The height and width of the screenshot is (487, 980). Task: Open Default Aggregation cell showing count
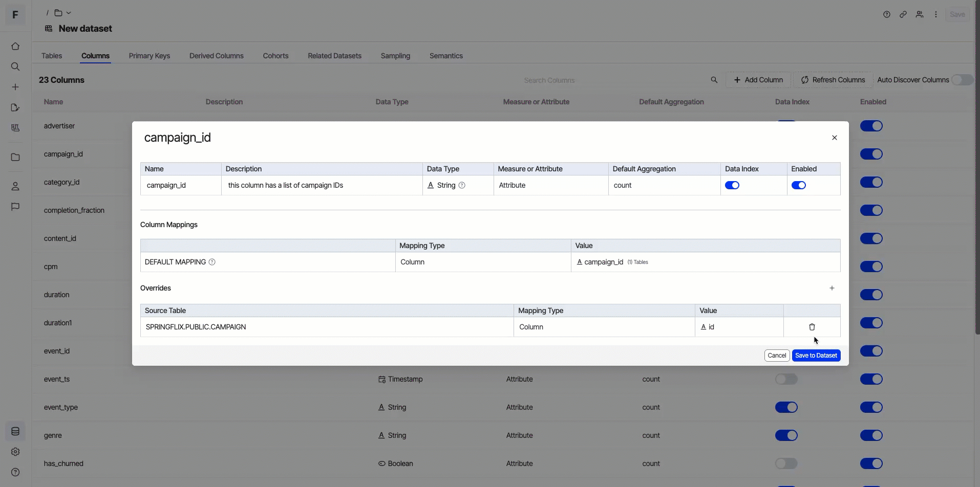pos(665,185)
